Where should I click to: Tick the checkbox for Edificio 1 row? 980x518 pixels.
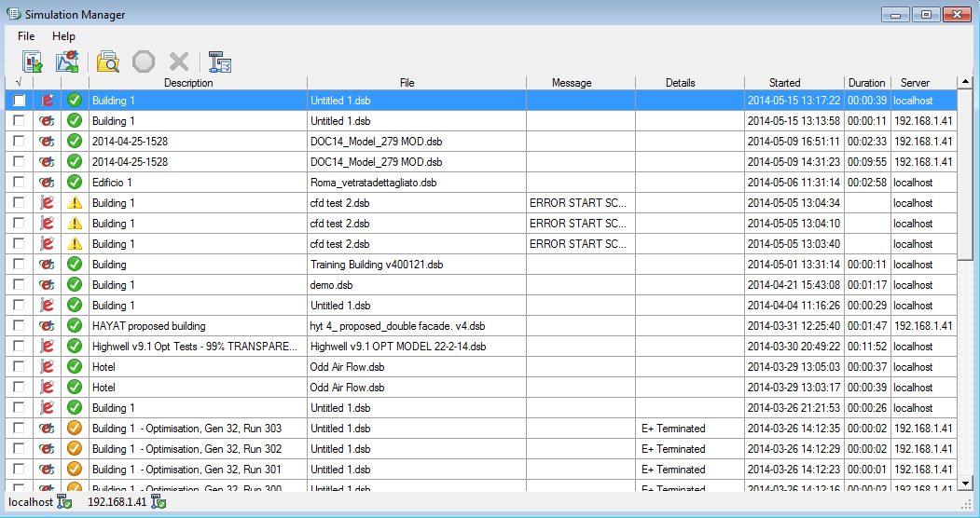click(20, 183)
